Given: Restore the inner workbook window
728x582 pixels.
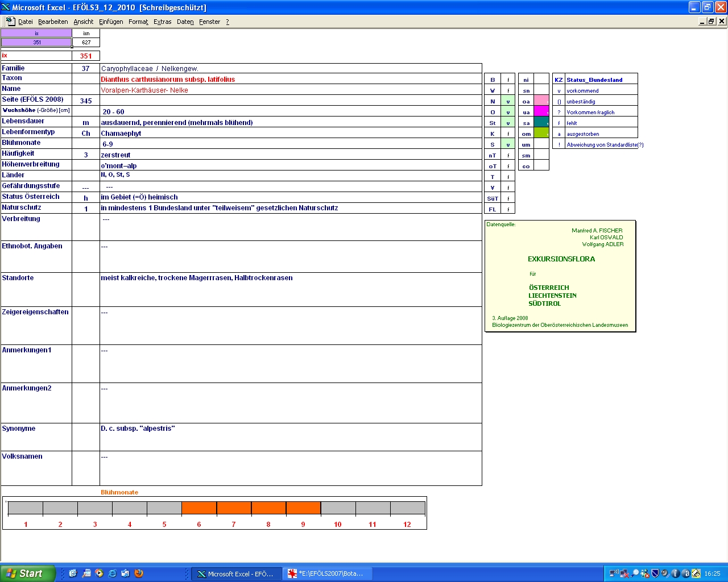Looking at the screenshot, I should [712, 21].
